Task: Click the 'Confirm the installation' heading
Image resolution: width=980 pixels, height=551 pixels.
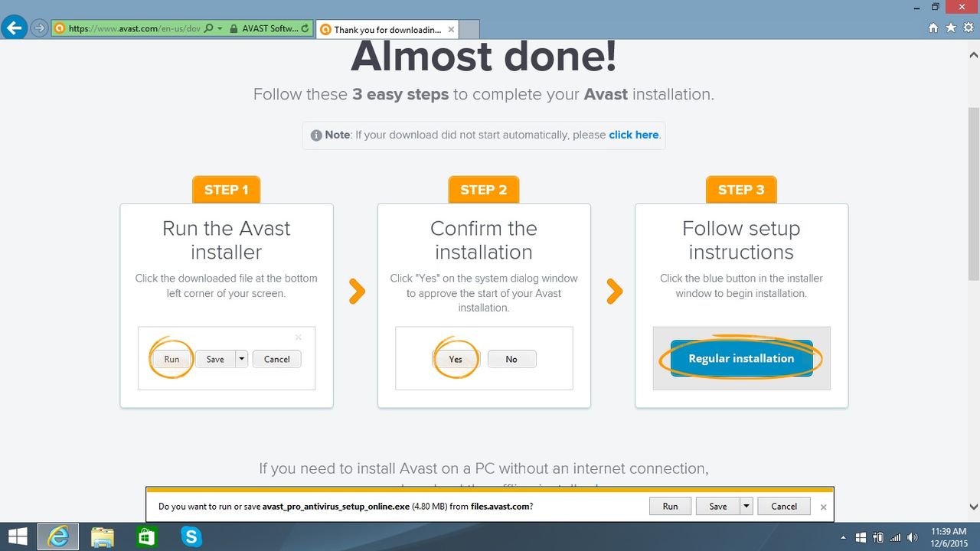Action: pos(484,240)
